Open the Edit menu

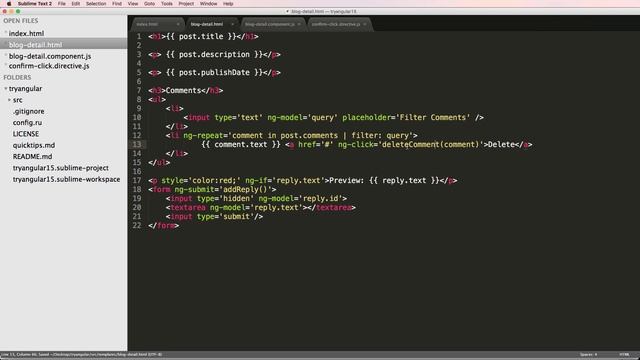76,4
